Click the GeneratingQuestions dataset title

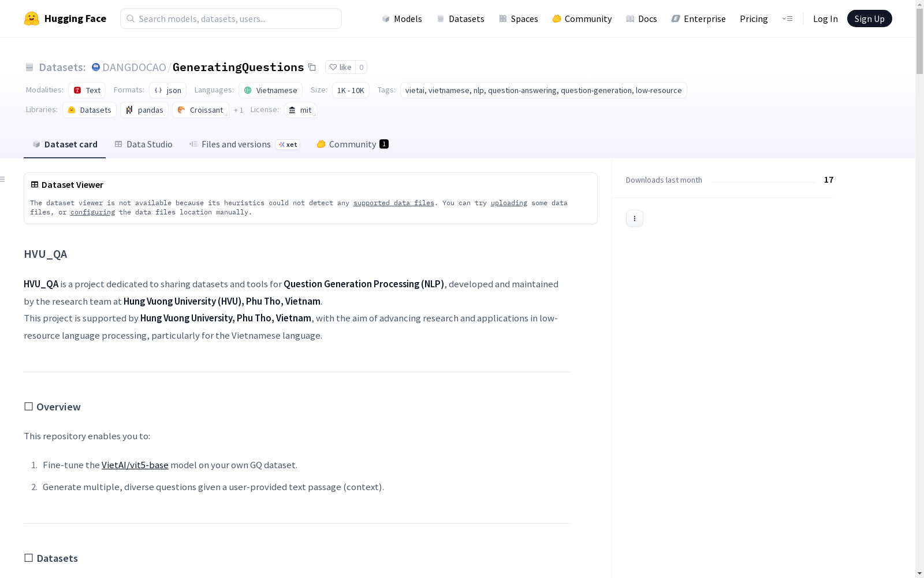tap(238, 67)
